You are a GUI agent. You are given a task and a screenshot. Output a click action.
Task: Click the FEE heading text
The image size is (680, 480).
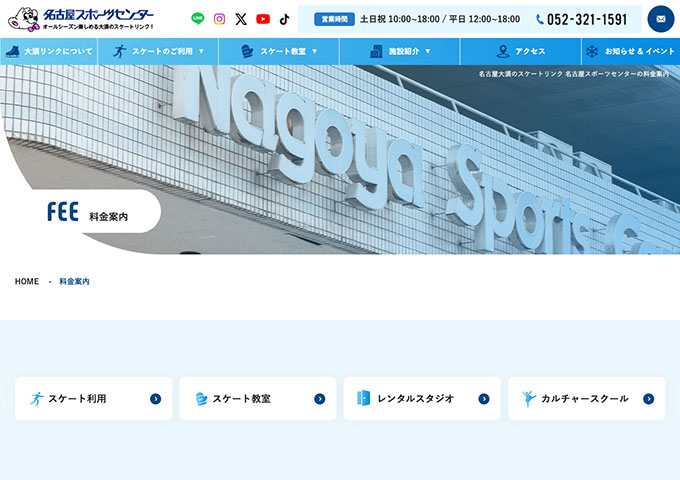[x=63, y=212]
